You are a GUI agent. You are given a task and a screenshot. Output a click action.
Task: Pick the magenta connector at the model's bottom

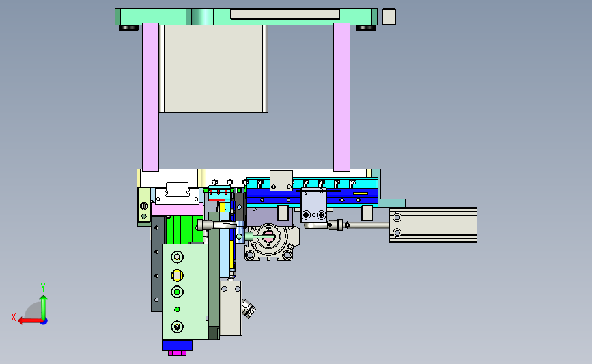click(x=177, y=353)
